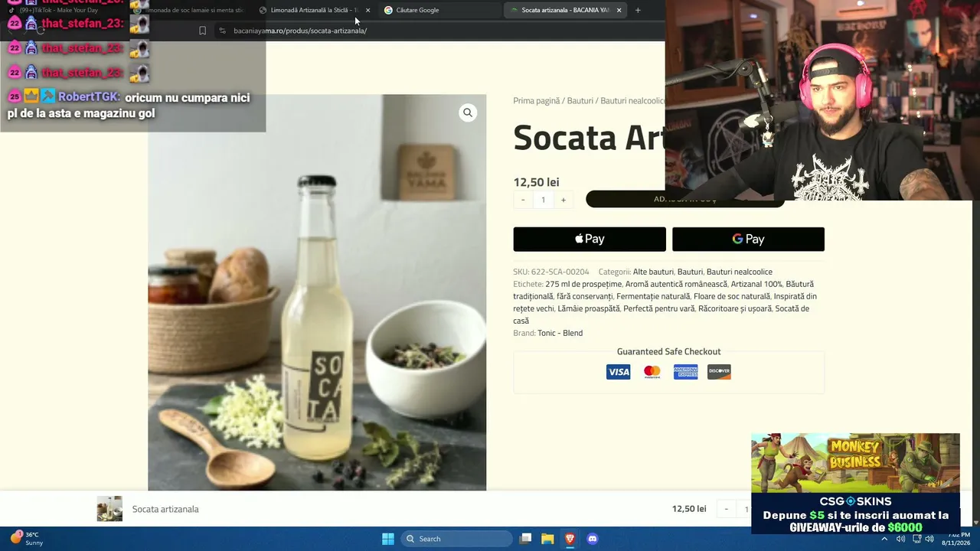Zoom the product image with the magnifier icon
Viewport: 980px width, 551px height.
[x=468, y=112]
